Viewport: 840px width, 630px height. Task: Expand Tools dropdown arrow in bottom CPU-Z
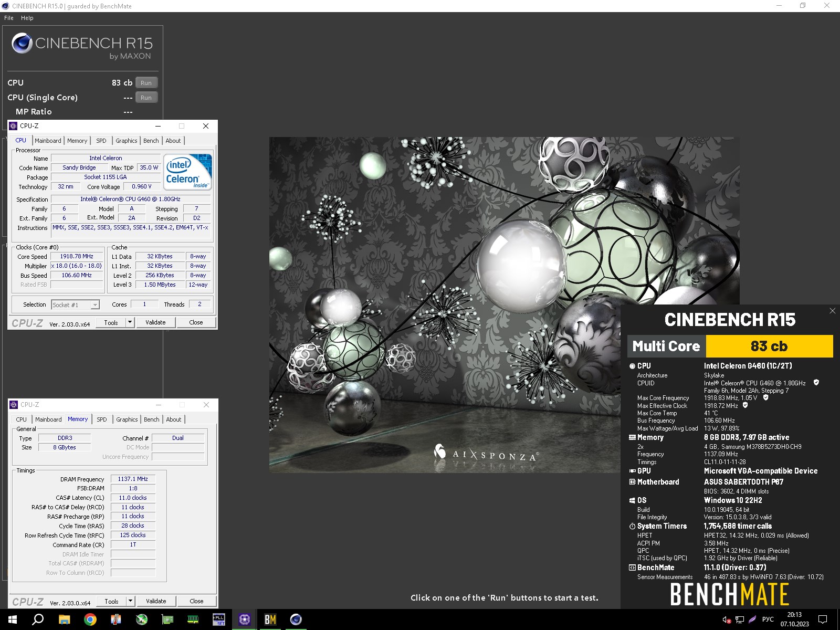tap(131, 601)
